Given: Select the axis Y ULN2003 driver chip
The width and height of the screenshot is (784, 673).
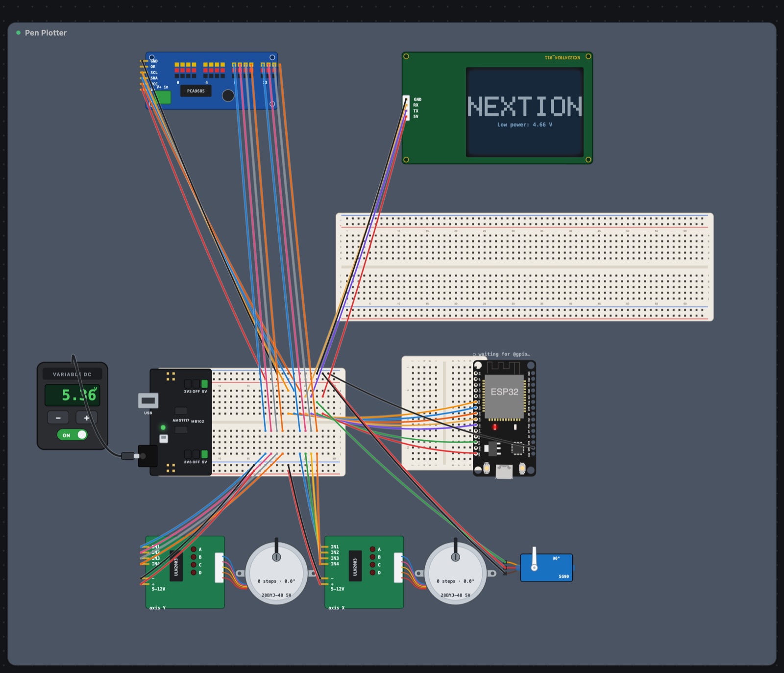Looking at the screenshot, I should (x=176, y=566).
